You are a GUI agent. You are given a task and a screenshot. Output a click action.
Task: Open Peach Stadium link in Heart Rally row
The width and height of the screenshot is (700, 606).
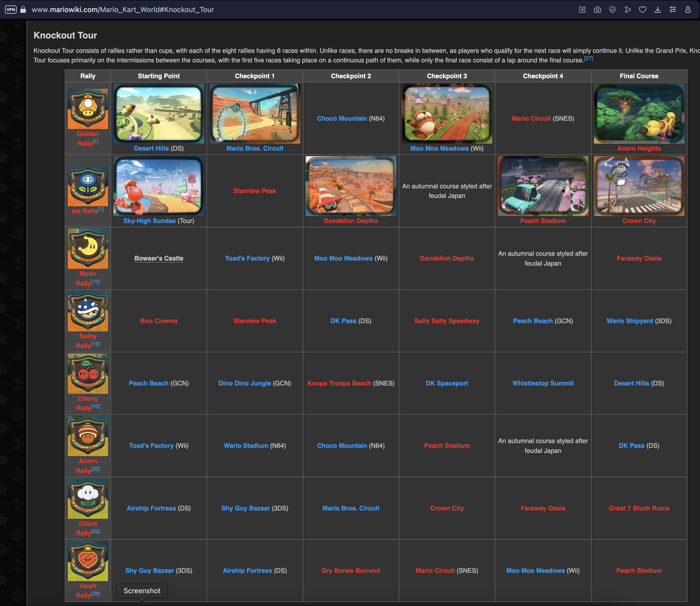[639, 571]
